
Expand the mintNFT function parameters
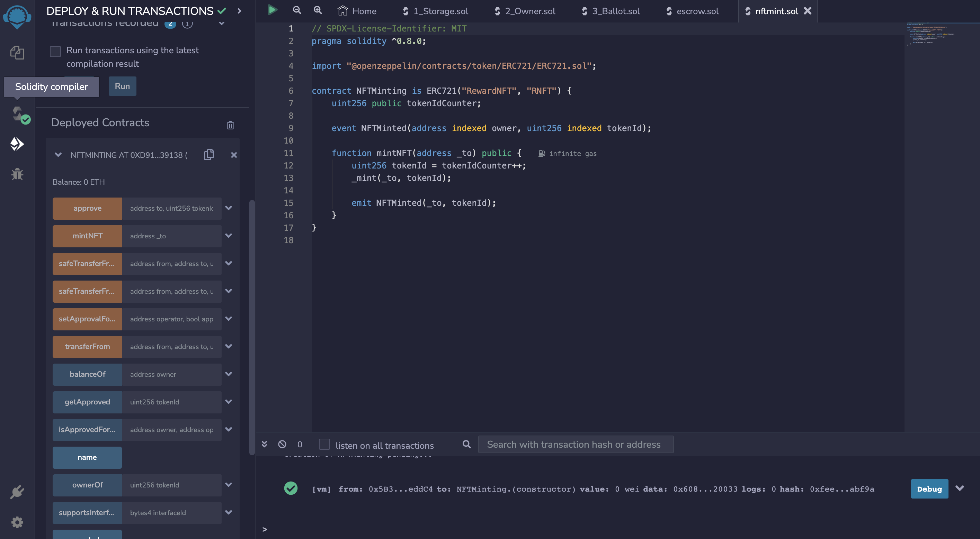point(229,236)
